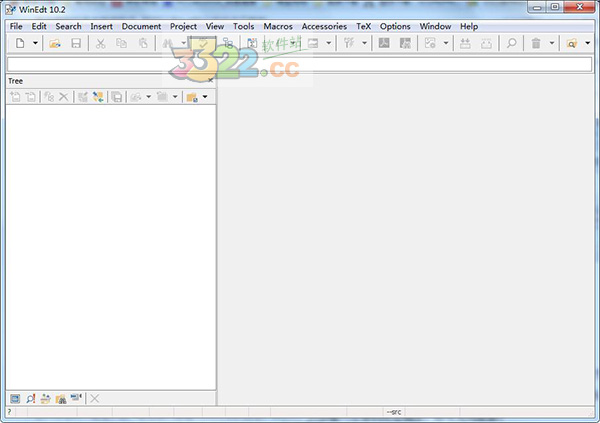The width and height of the screenshot is (600, 423).
Task: Open the Document menu
Action: pos(141,26)
